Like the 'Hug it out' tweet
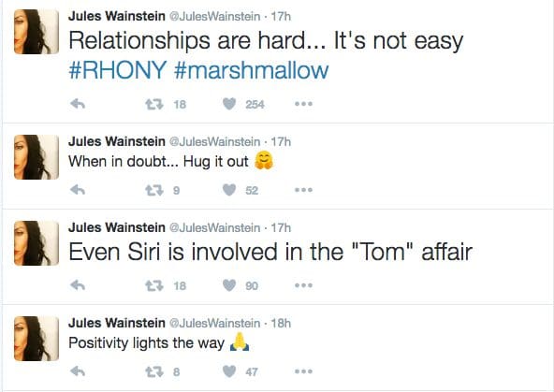The height and width of the screenshot is (392, 554). pos(229,190)
